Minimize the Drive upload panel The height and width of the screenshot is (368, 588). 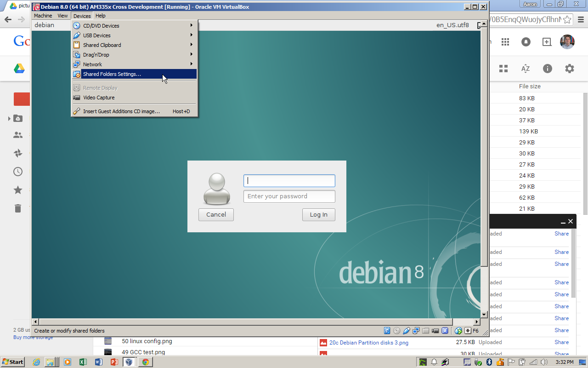click(x=563, y=222)
